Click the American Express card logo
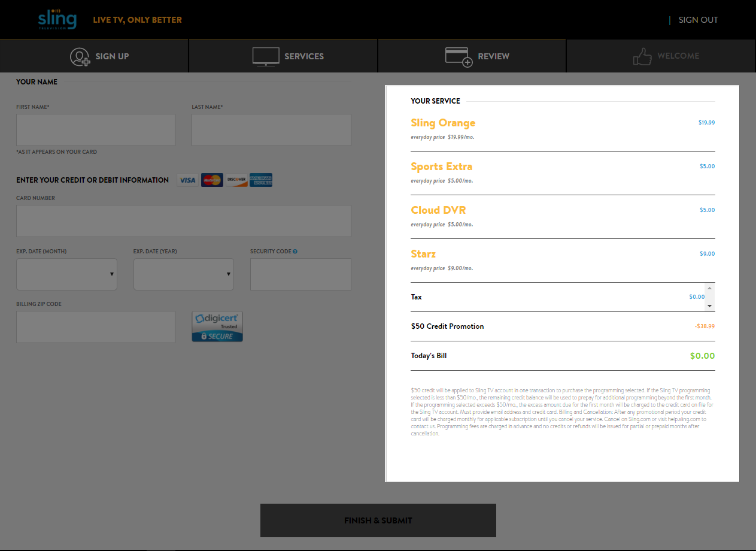This screenshot has width=756, height=551. 261,180
